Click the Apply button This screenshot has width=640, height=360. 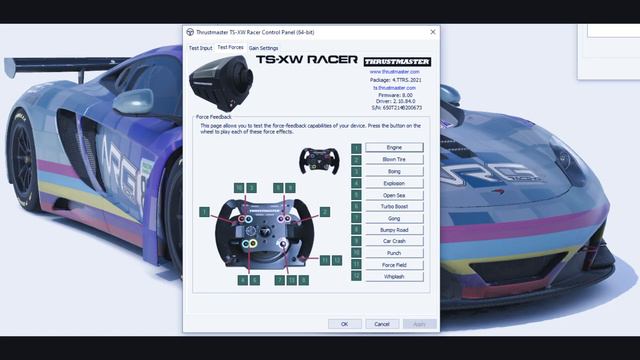point(420,324)
